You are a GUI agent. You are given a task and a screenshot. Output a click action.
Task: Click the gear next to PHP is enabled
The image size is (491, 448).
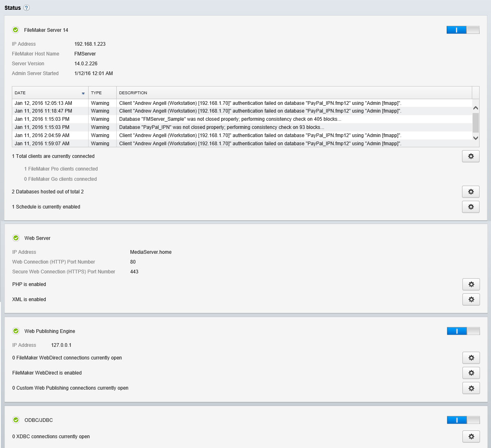pyautogui.click(x=471, y=284)
